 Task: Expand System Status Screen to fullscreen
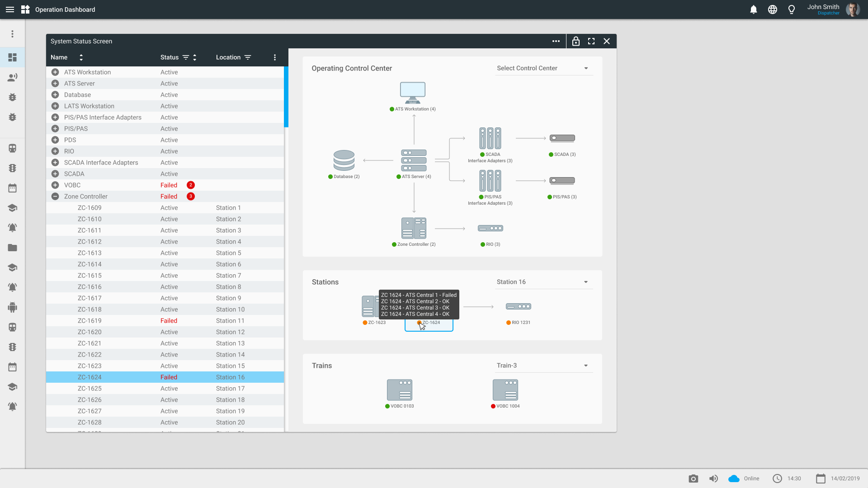click(591, 41)
